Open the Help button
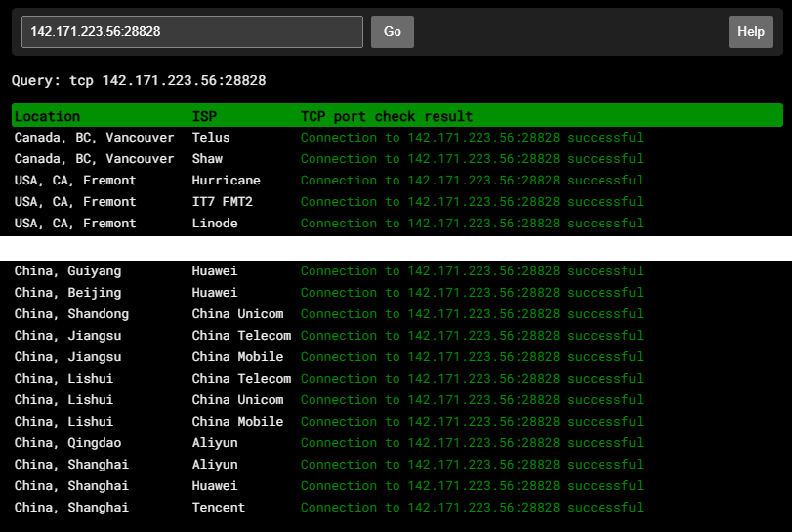This screenshot has width=792, height=532. pos(750,31)
